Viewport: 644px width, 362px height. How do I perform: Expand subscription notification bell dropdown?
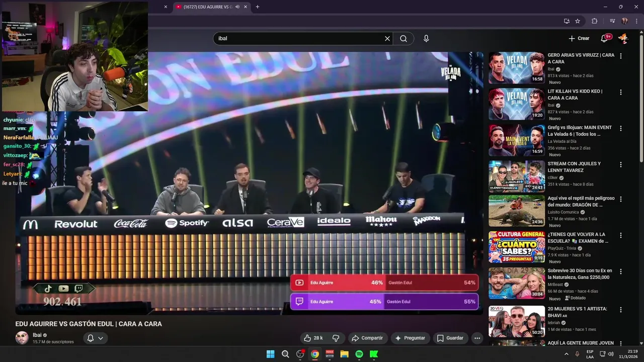pyautogui.click(x=95, y=338)
